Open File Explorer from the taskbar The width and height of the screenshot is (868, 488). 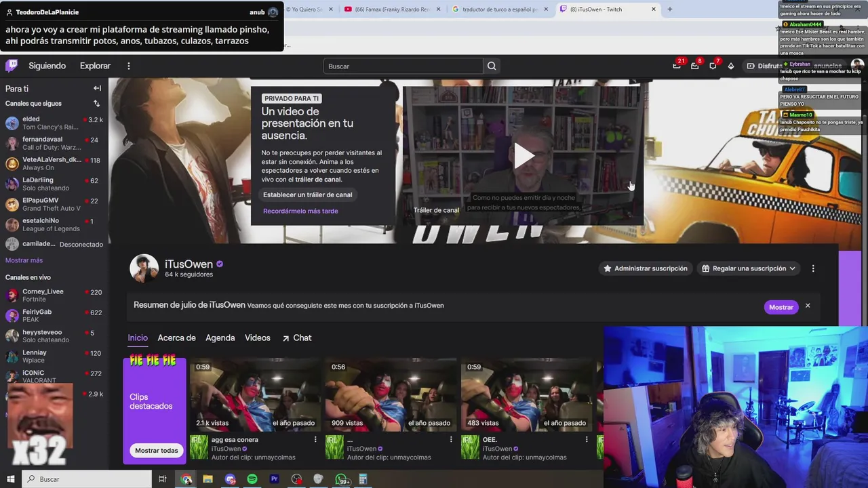(208, 479)
